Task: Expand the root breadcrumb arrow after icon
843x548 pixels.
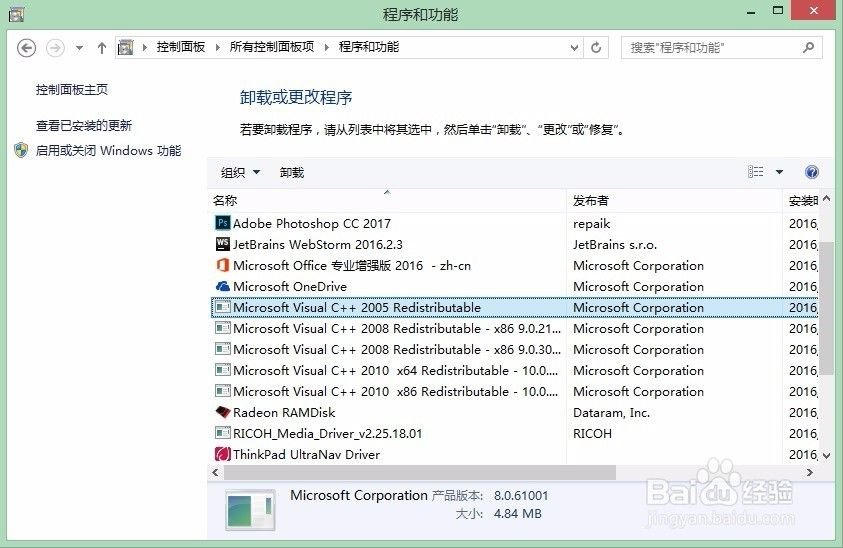Action: click(x=145, y=47)
